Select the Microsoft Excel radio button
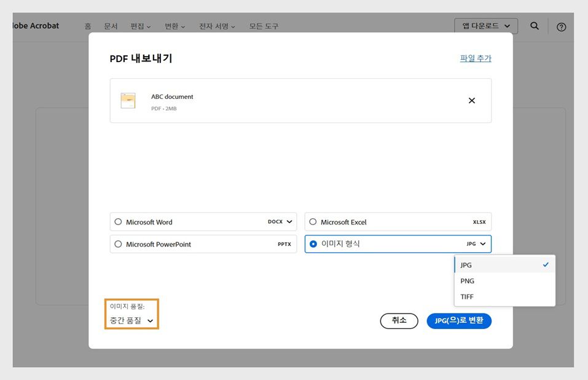588x380 pixels. (313, 222)
